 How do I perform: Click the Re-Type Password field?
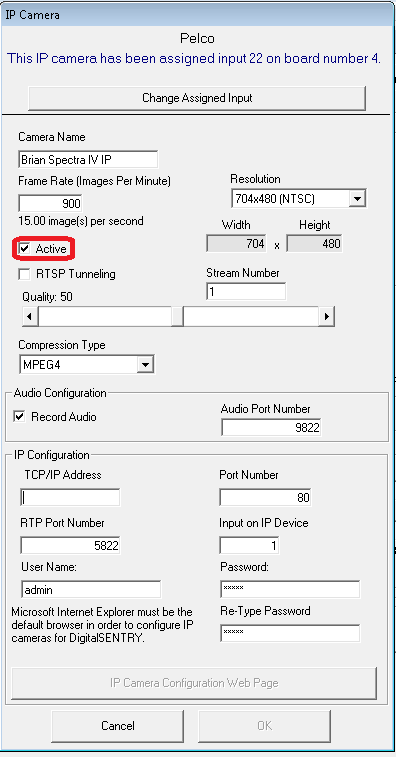(290, 633)
